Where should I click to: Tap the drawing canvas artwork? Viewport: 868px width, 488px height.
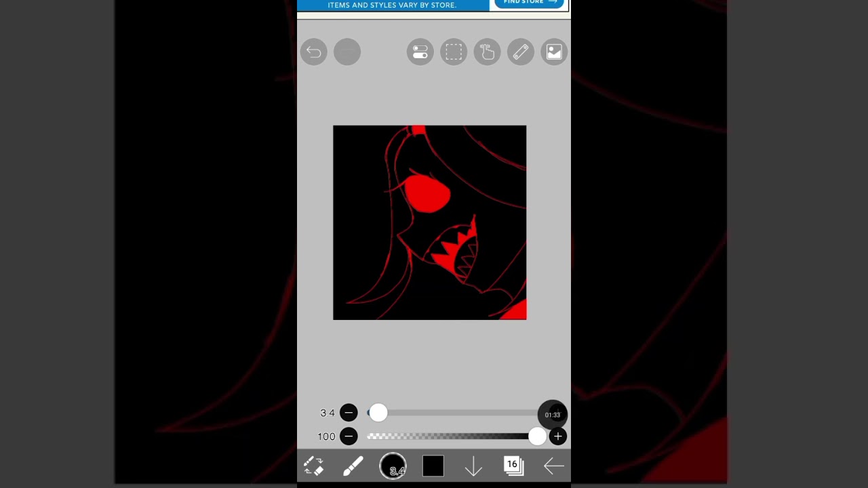coord(430,222)
